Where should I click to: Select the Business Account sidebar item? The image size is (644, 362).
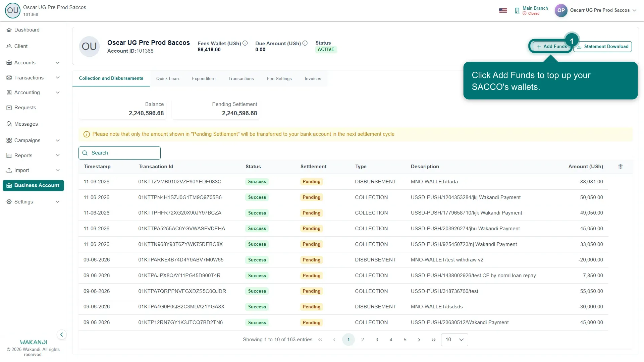(x=33, y=185)
